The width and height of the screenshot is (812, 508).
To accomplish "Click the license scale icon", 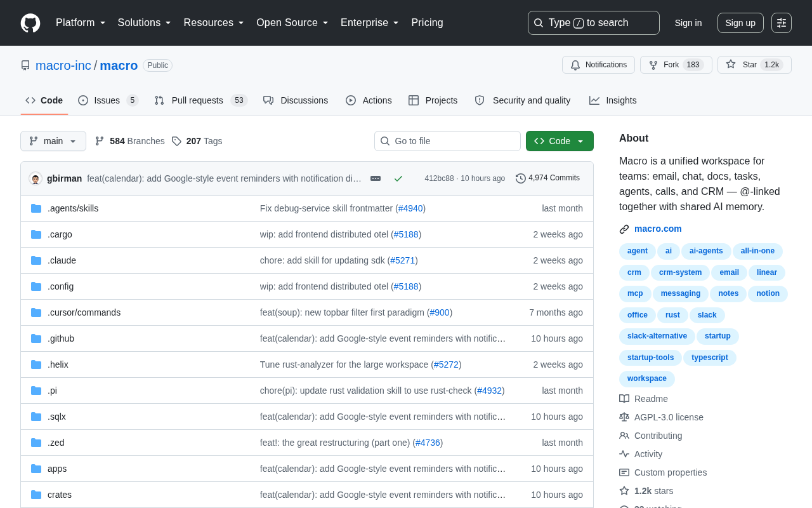I will tap(624, 417).
